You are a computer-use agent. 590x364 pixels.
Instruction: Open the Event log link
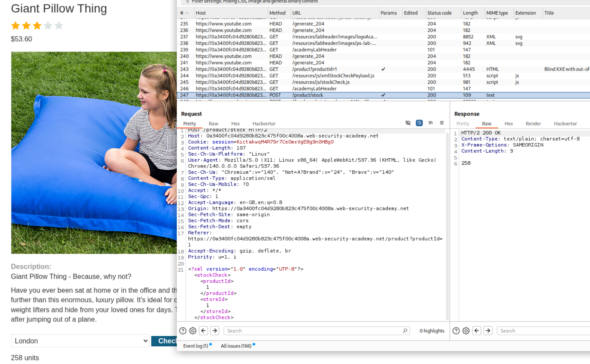pyautogui.click(x=195, y=346)
